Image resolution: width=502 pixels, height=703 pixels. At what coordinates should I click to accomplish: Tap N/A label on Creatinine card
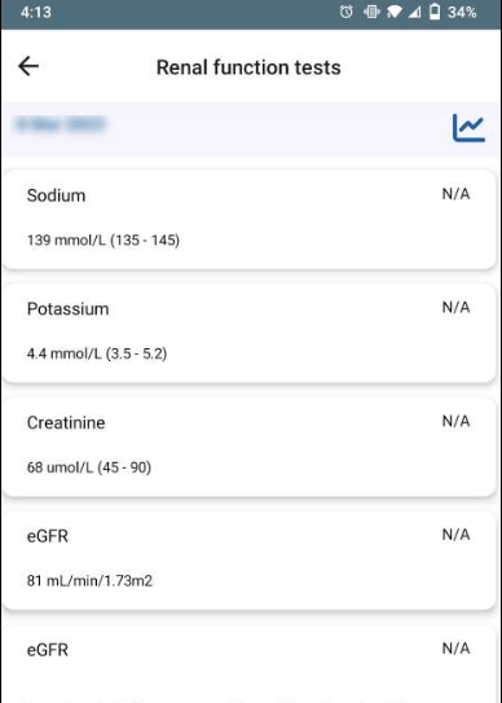456,421
